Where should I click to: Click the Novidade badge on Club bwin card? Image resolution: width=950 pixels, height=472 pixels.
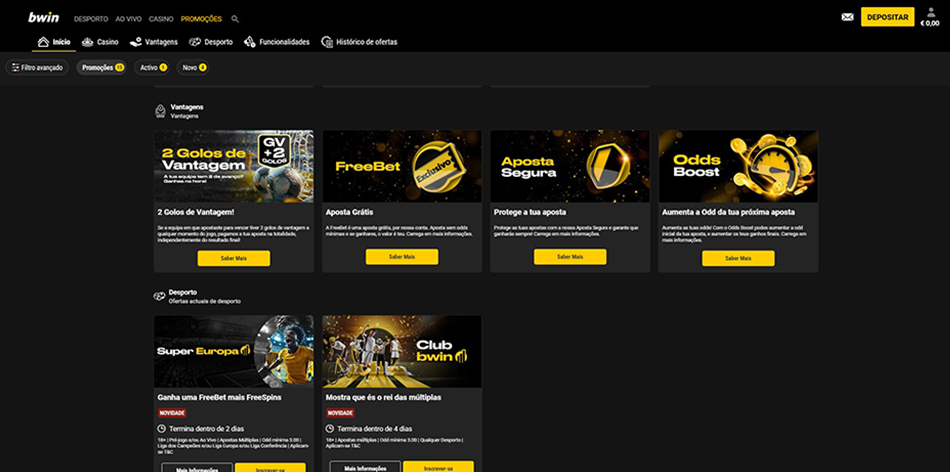pos(340,413)
